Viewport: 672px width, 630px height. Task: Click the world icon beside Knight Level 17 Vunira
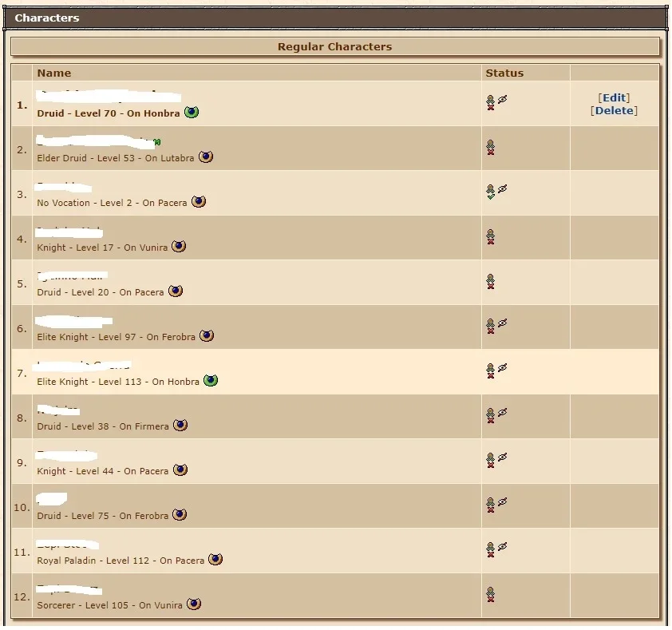tap(179, 247)
